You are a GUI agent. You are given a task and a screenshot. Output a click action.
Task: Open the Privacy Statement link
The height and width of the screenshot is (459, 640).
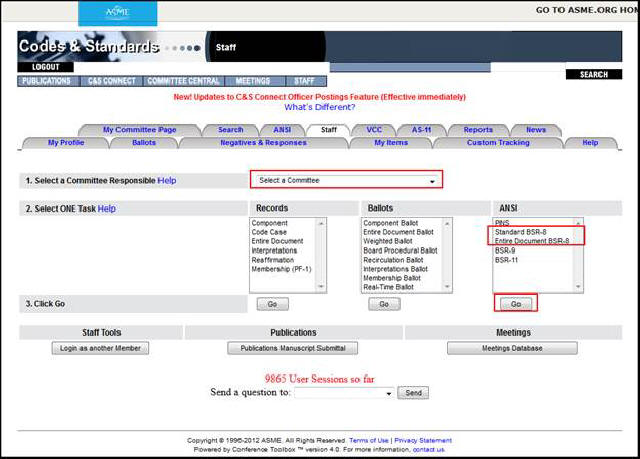coord(423,441)
